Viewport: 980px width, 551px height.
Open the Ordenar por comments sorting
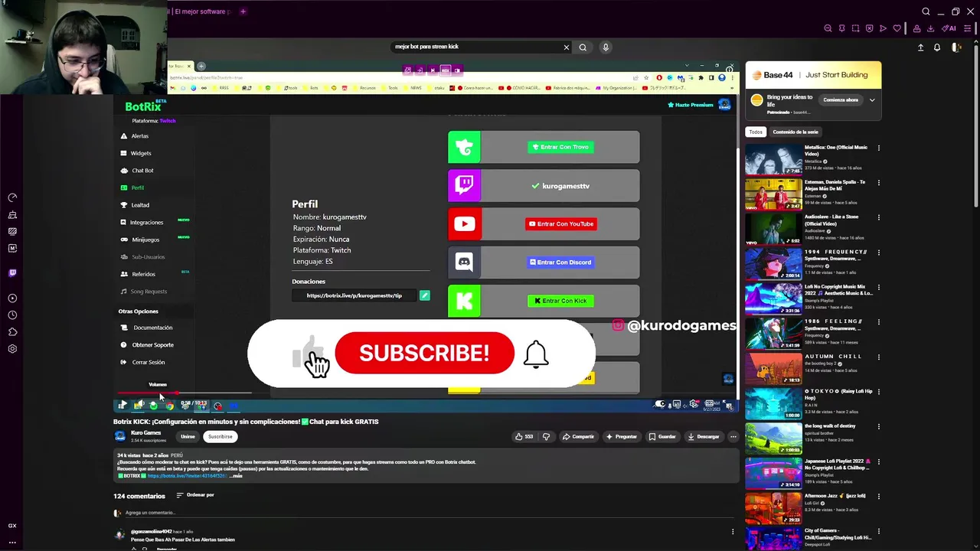tap(195, 495)
